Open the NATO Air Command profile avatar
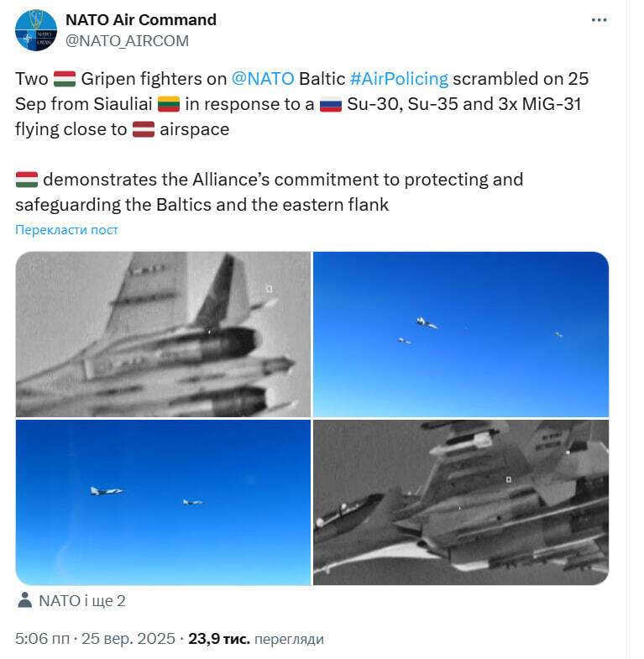 coord(36,30)
